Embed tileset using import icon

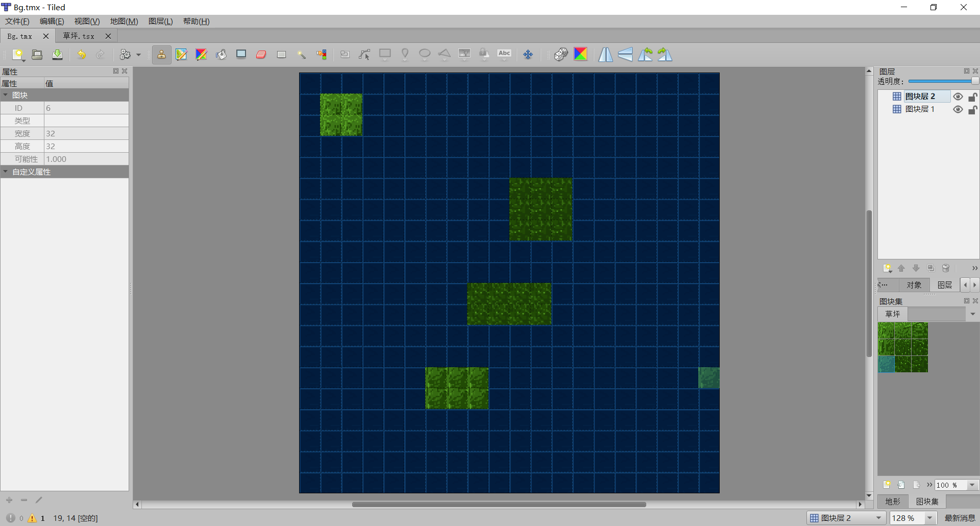(901, 485)
